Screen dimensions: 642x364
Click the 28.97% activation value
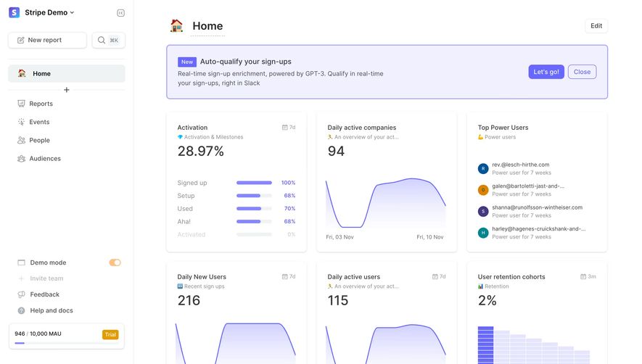point(201,151)
